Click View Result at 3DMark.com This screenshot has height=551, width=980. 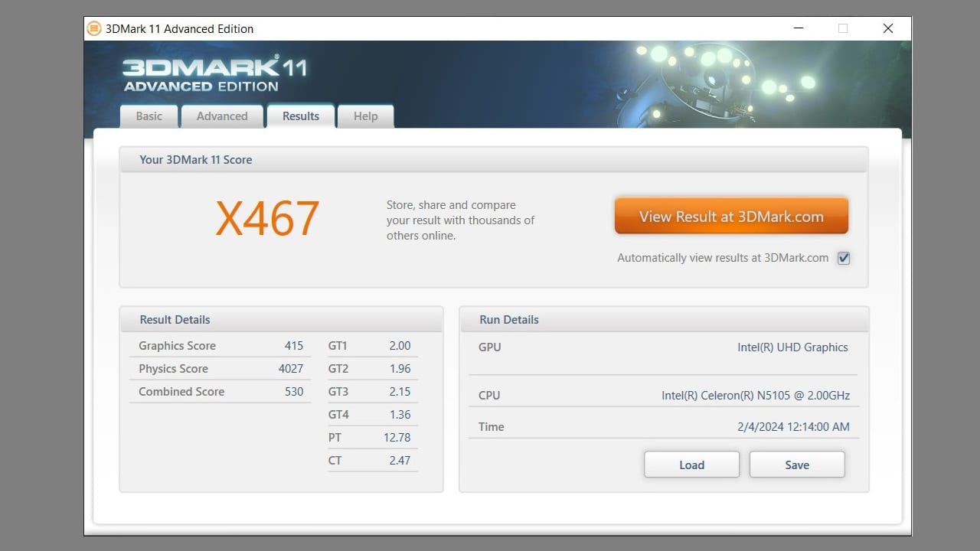point(730,216)
